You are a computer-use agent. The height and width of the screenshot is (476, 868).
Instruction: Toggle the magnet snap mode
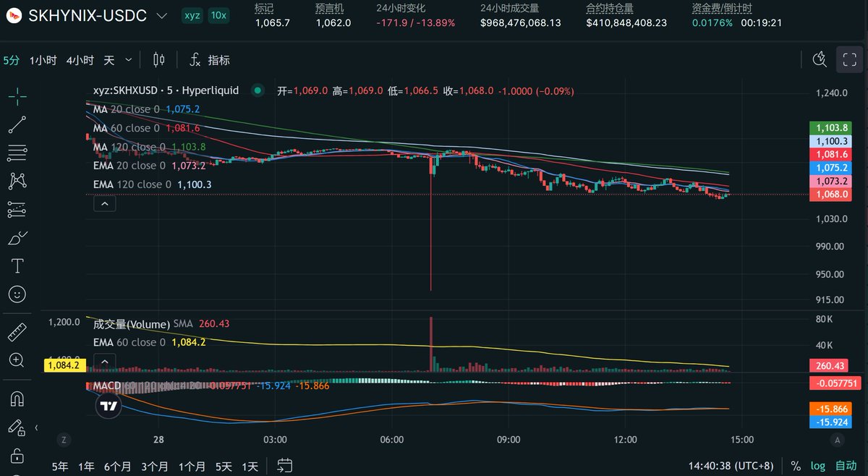(x=18, y=398)
